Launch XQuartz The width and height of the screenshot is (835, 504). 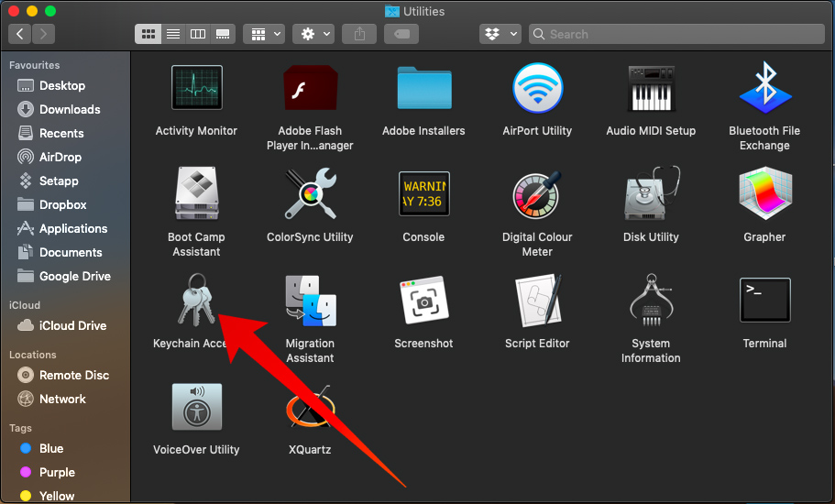310,407
